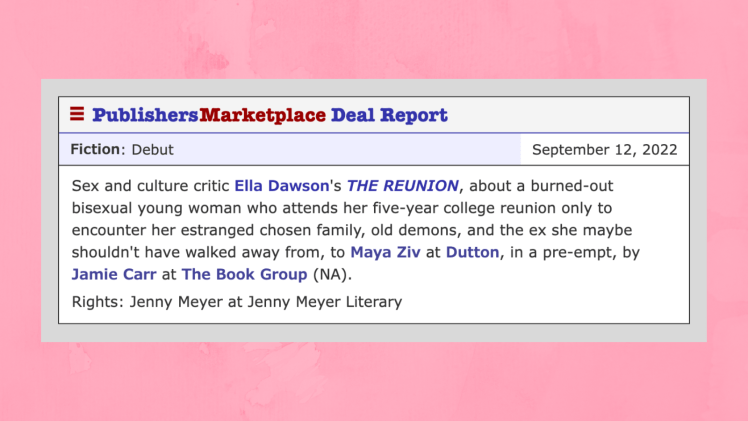
Task: Click the red "Marketplace" logo word
Action: pyautogui.click(x=263, y=115)
